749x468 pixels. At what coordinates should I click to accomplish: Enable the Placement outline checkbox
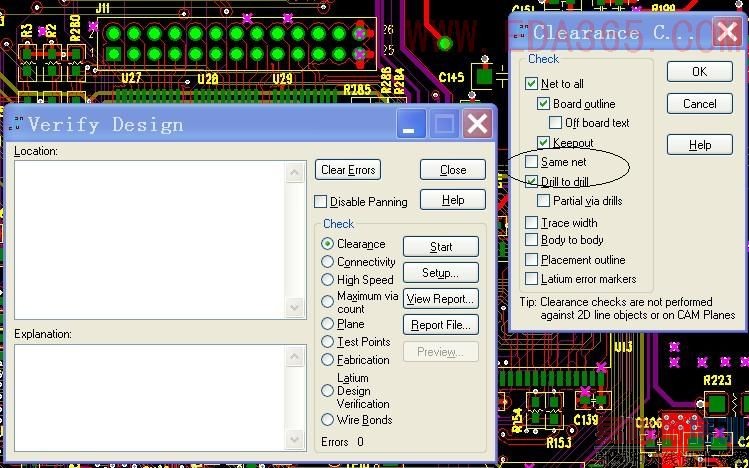[531, 260]
